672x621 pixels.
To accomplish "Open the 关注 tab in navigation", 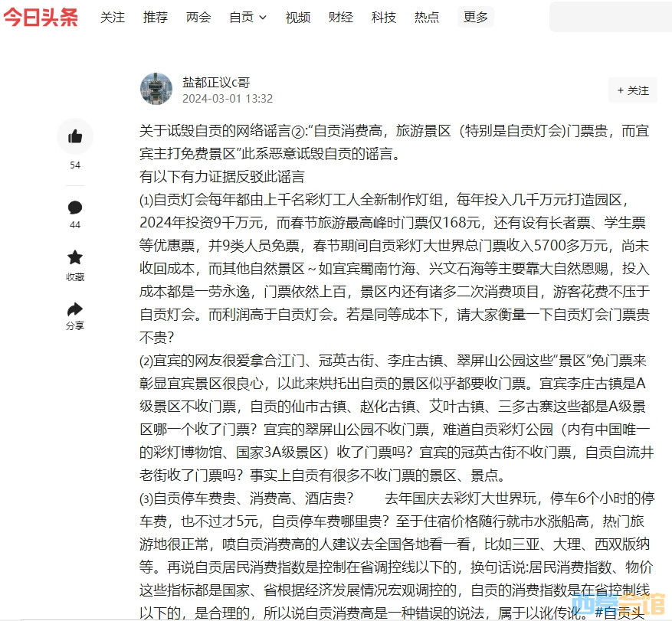I will [x=113, y=17].
